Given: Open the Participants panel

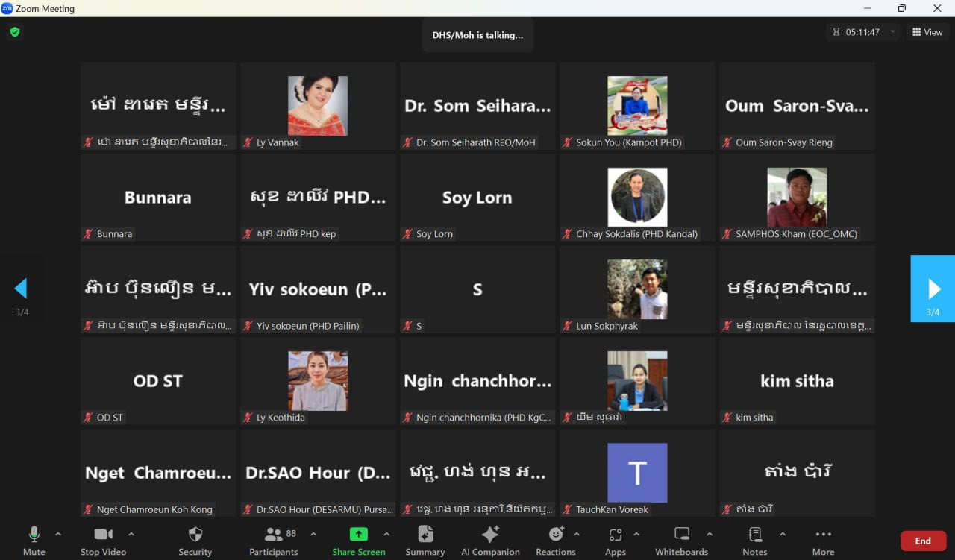Looking at the screenshot, I should 274,541.
